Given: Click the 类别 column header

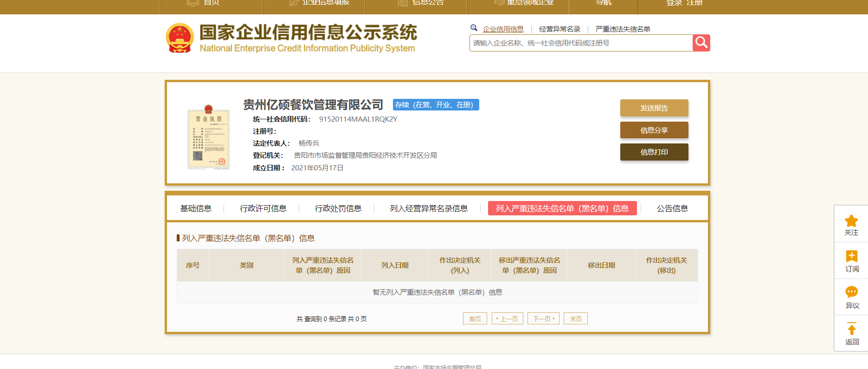Looking at the screenshot, I should click(x=246, y=265).
